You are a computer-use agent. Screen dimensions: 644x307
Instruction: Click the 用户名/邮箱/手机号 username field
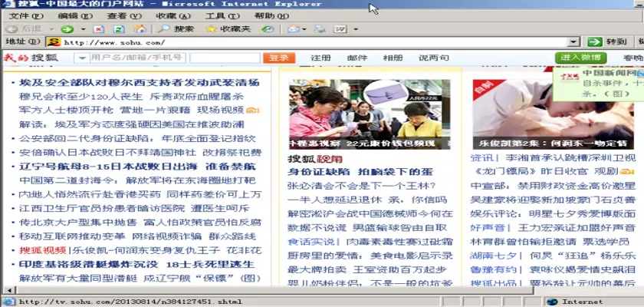(x=136, y=58)
